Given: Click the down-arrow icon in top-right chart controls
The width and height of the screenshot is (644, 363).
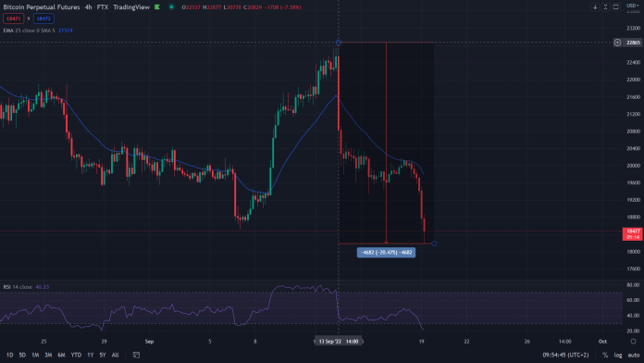Looking at the screenshot, I should coord(595,7).
